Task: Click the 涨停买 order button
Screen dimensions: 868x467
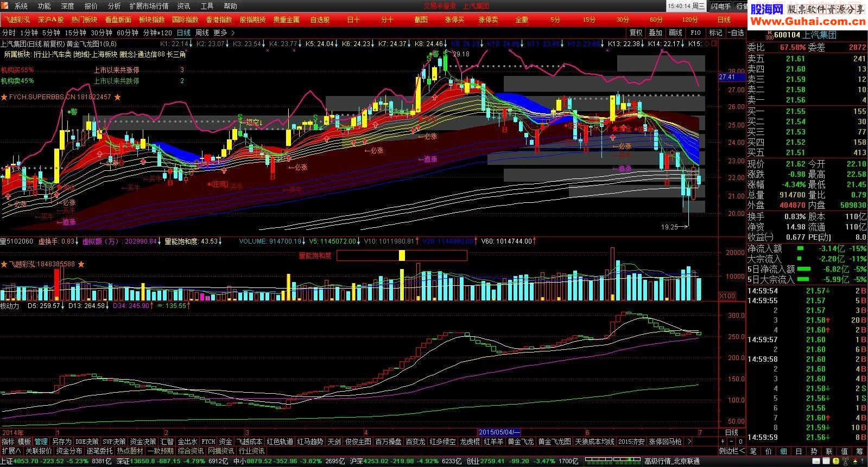Action: coord(455,20)
